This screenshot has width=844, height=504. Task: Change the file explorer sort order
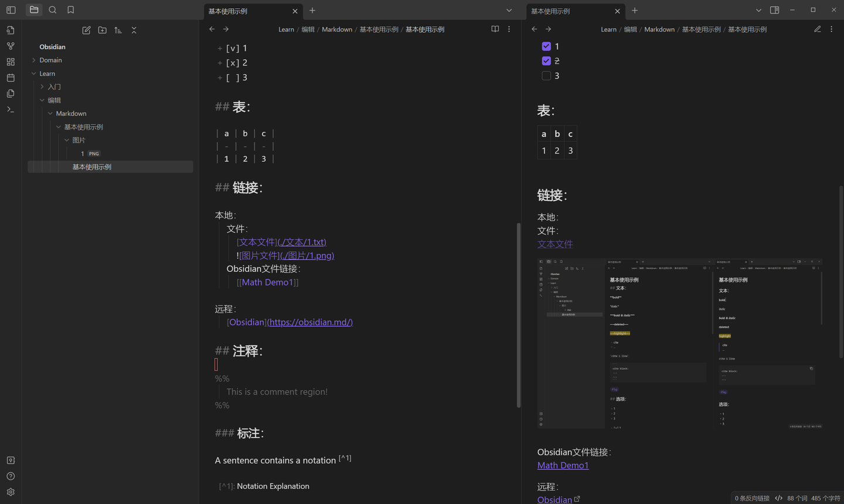pyautogui.click(x=118, y=30)
